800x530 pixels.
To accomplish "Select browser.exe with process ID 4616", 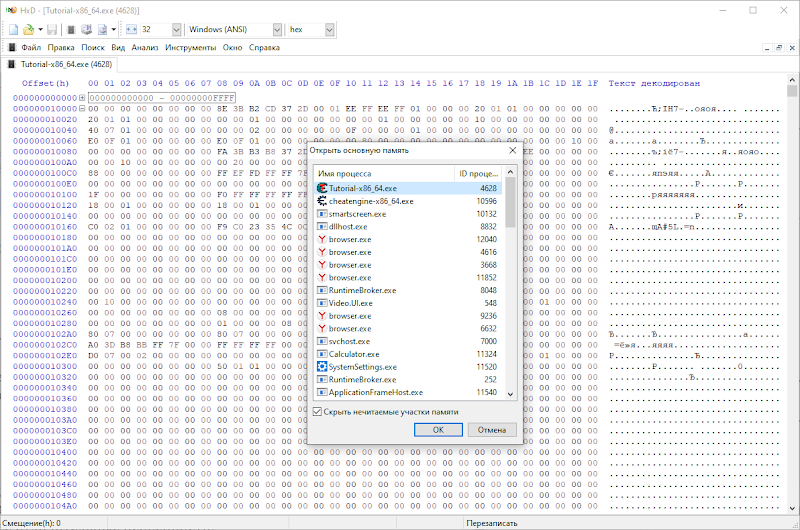I will click(x=408, y=252).
